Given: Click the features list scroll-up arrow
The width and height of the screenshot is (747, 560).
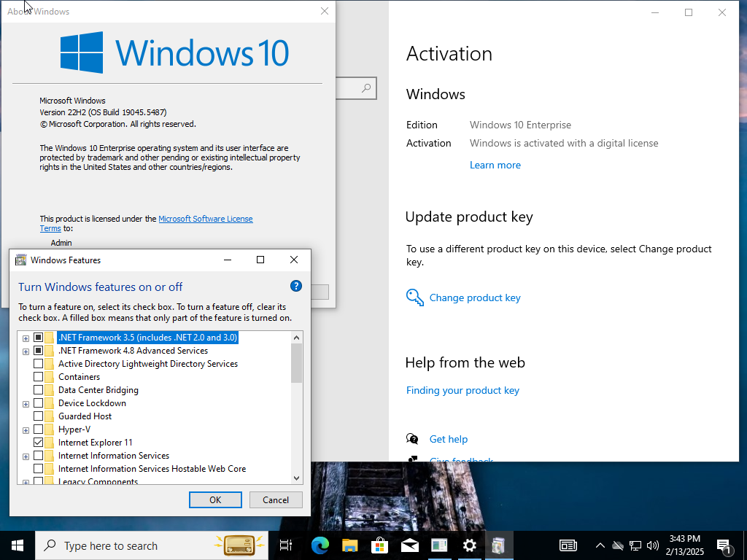Looking at the screenshot, I should 296,338.
